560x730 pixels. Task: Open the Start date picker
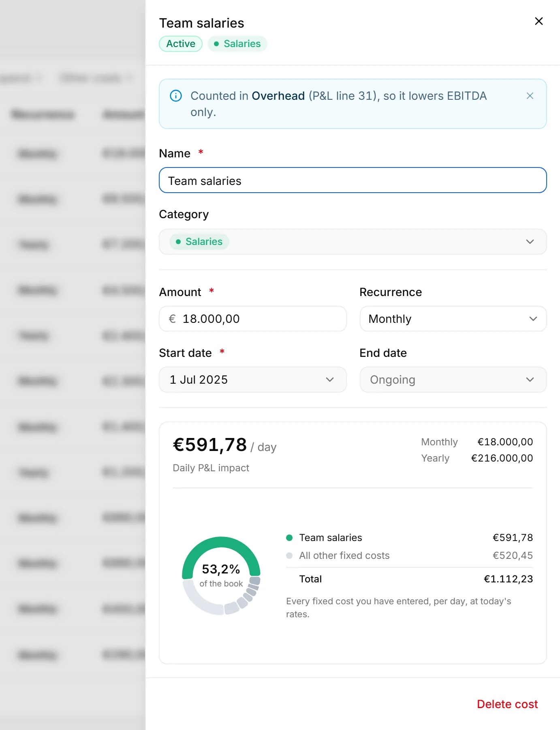[252, 380]
